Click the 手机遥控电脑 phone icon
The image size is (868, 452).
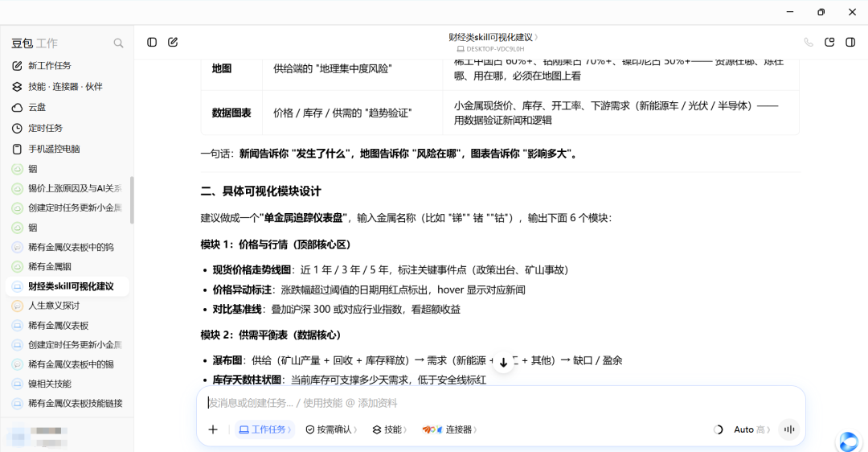(x=17, y=149)
